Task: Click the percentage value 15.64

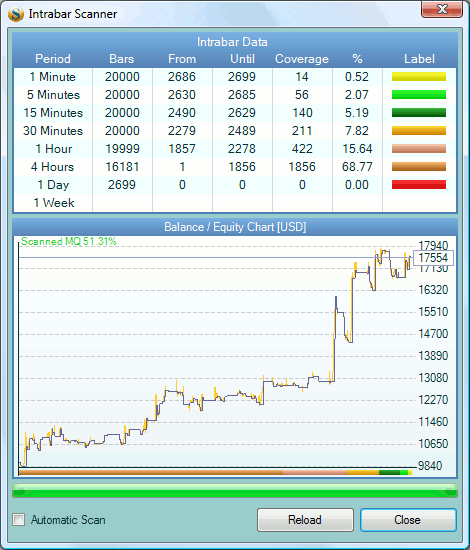Action: pos(357,149)
